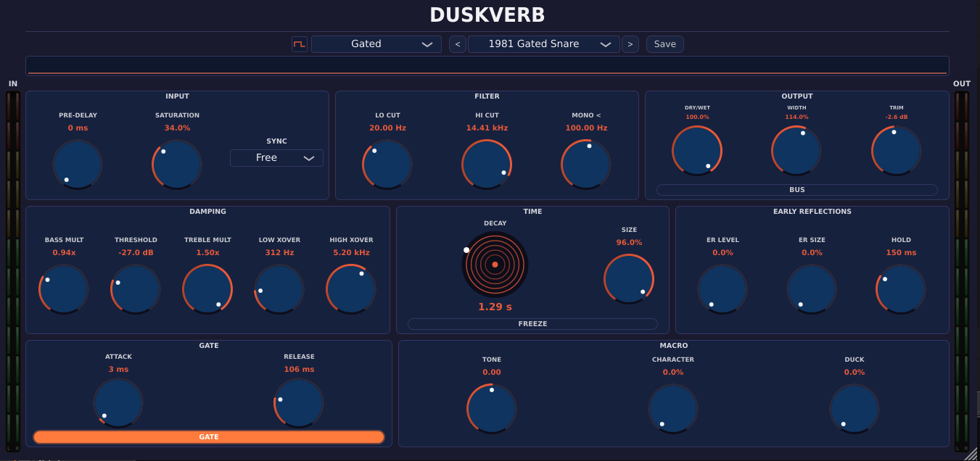The image size is (980, 461).
Task: Click the 150 ms hold value
Action: [x=901, y=253]
